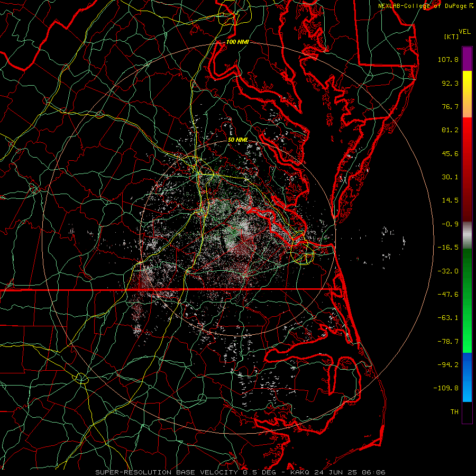This screenshot has height=476, width=476.
Task: Click the VEL legend title
Action: click(464, 32)
